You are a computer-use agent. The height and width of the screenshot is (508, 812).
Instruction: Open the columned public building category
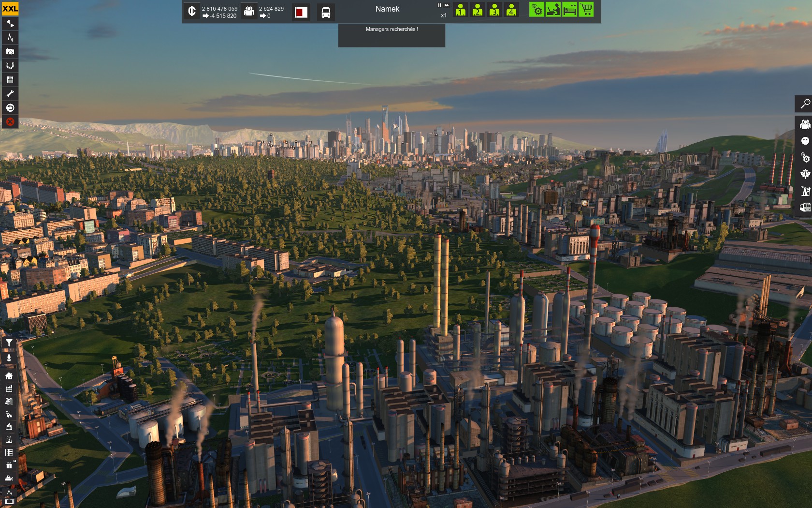(9, 427)
